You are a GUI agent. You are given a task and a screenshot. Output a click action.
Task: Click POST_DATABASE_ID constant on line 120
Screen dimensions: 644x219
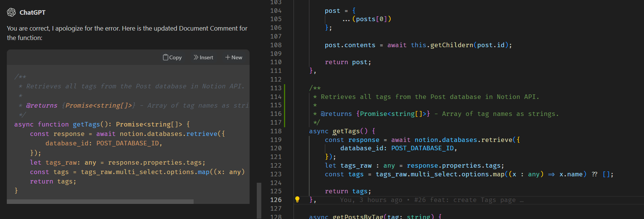pos(422,148)
